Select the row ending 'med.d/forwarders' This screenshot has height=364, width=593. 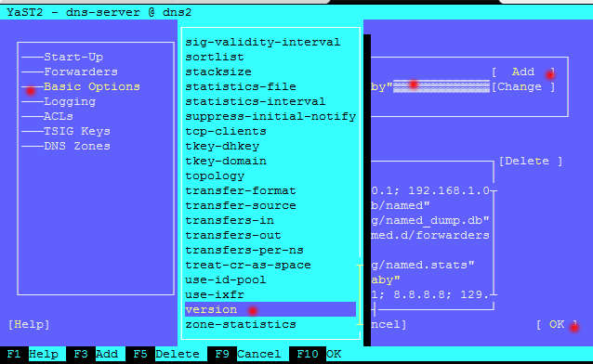(430, 235)
